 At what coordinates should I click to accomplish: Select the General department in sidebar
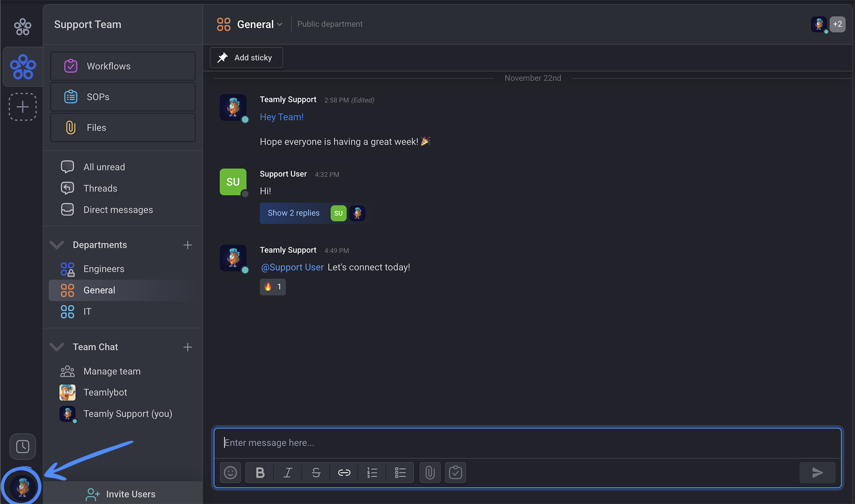(122, 290)
